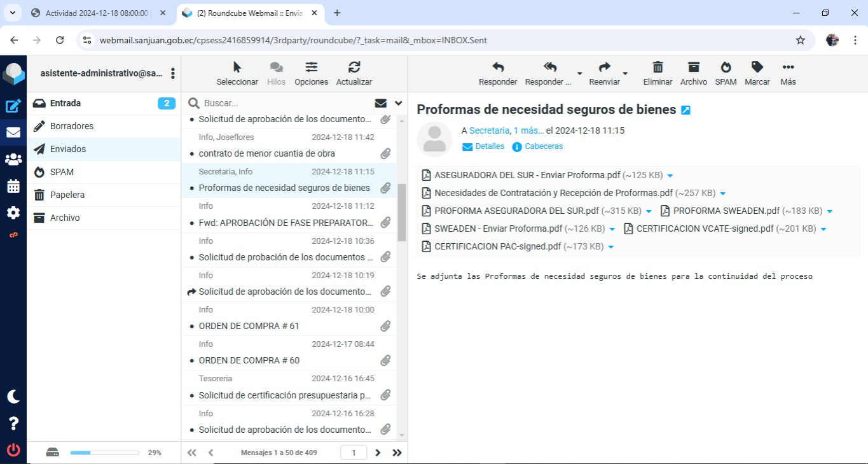Delete message with Eliminar trash icon
The width and height of the screenshot is (868, 464).
click(x=658, y=73)
